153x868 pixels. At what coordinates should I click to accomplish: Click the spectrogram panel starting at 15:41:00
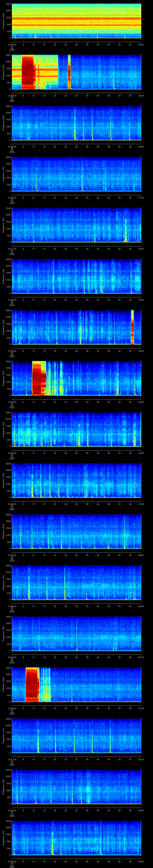77,225
